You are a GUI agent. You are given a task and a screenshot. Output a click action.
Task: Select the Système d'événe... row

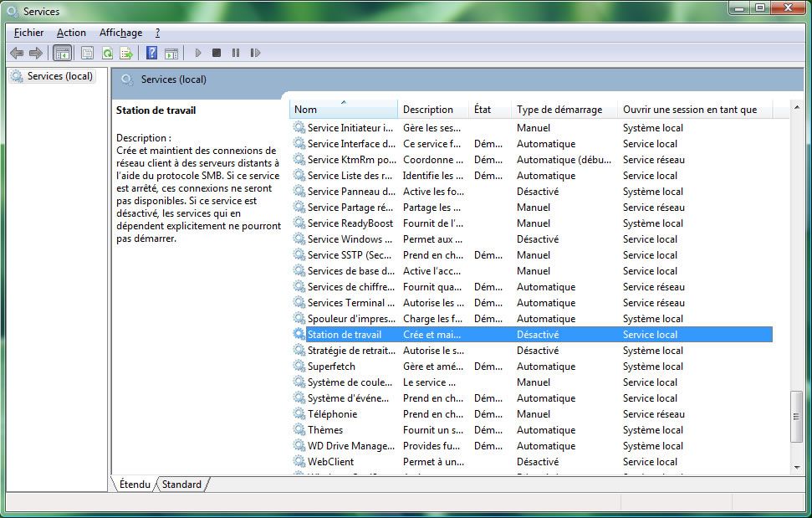coord(531,397)
